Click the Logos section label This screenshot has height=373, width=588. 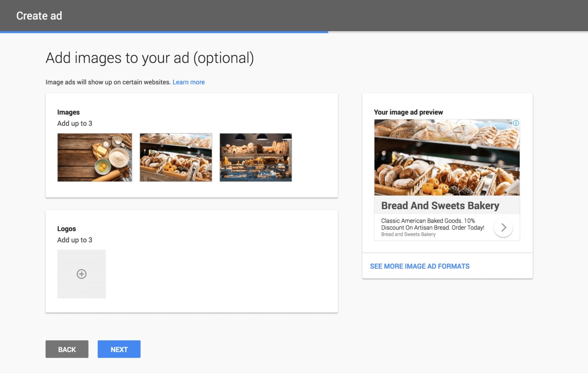[x=67, y=229]
